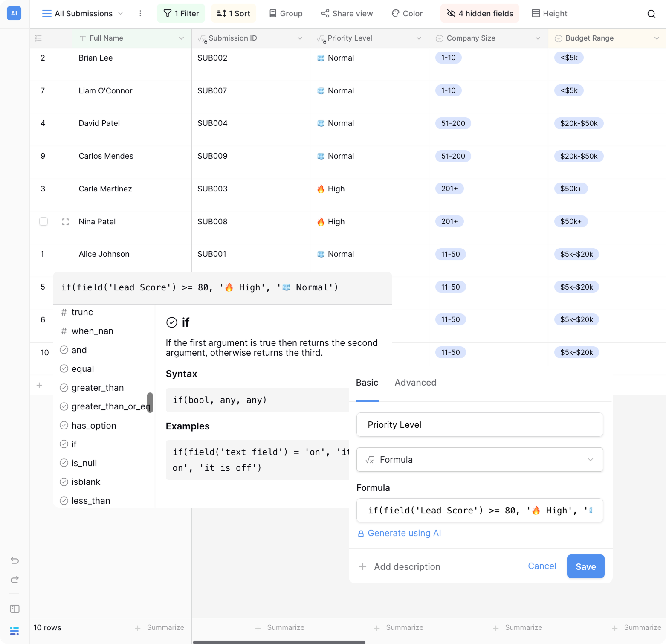Open the search magnifier icon

651,14
